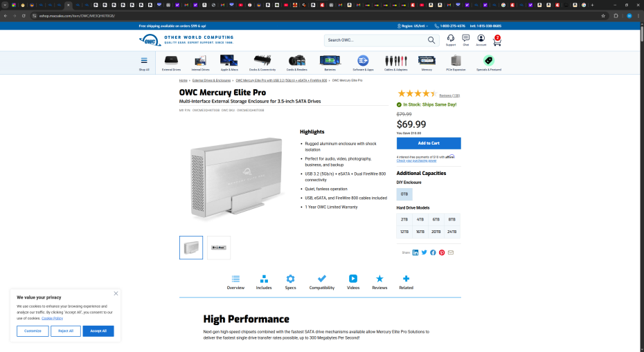The height and width of the screenshot is (352, 644).
Task: Click Check your purchasing power link
Action: (416, 161)
